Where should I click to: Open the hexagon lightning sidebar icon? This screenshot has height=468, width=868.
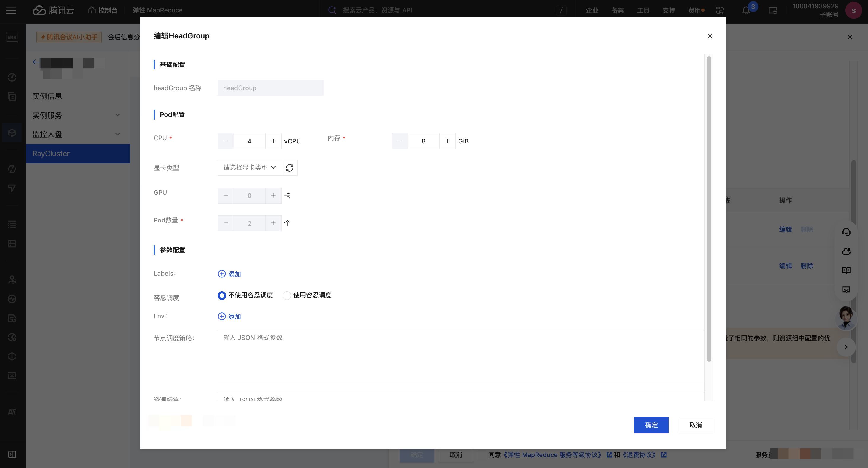point(12,169)
